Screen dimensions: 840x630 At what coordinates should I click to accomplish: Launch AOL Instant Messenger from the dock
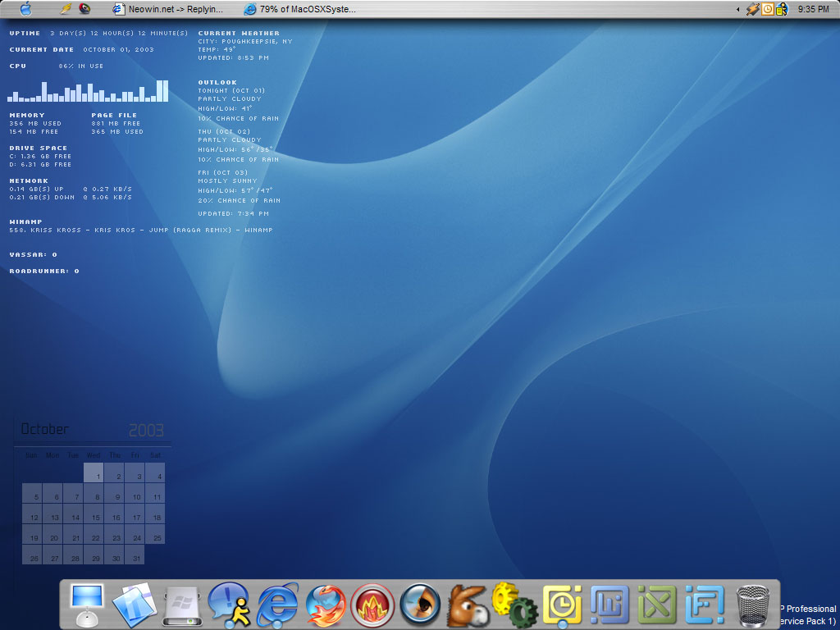[227, 605]
